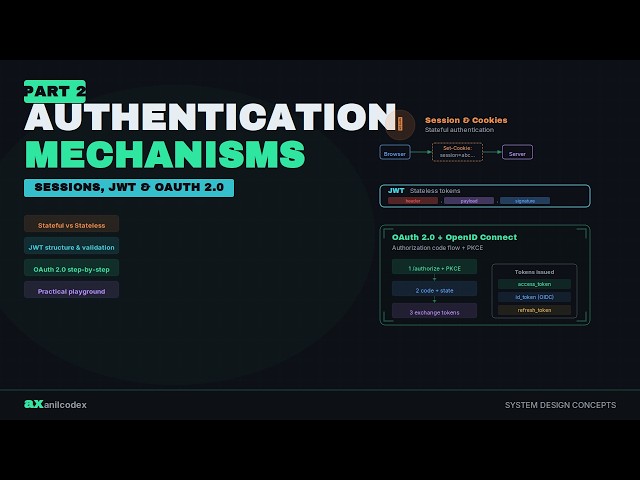Click the SYSTEM DESIGN CONCEPTS footer text
The image size is (640, 480).
tap(560, 405)
